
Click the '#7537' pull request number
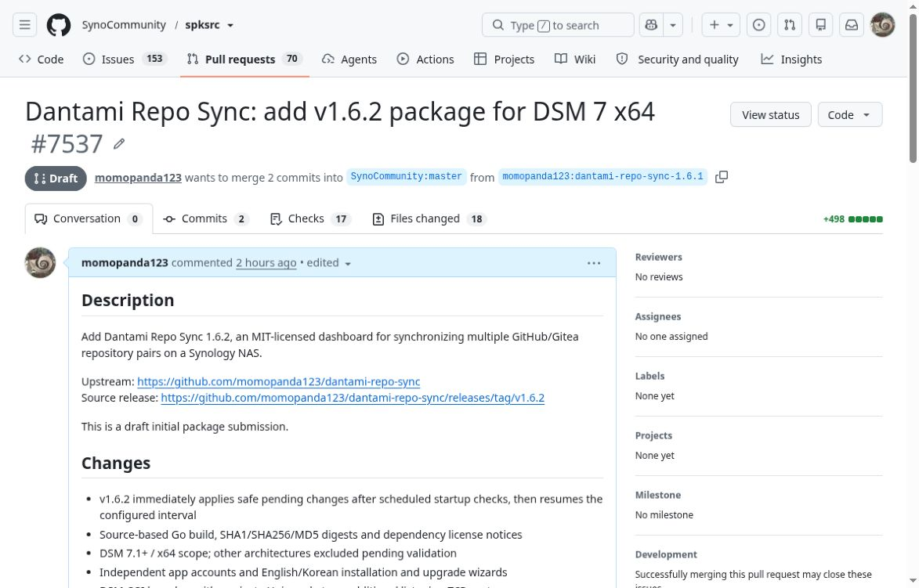pyautogui.click(x=67, y=144)
